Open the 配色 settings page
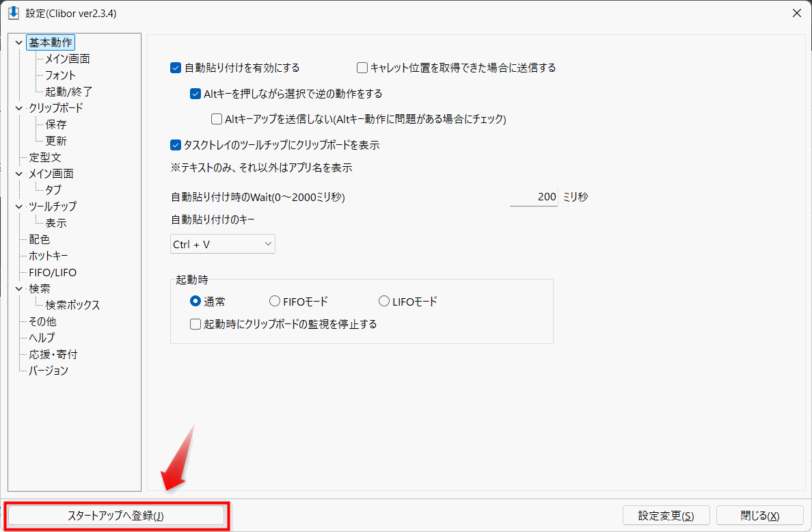 click(39, 239)
